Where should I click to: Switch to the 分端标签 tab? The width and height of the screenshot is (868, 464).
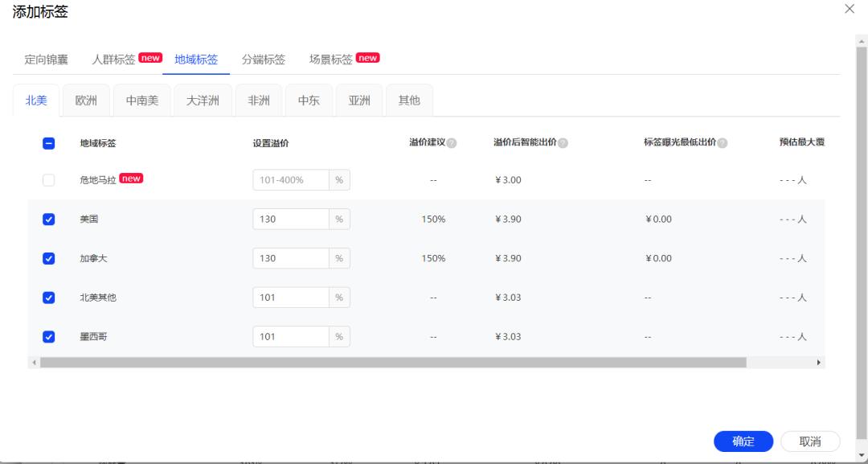pyautogui.click(x=264, y=59)
